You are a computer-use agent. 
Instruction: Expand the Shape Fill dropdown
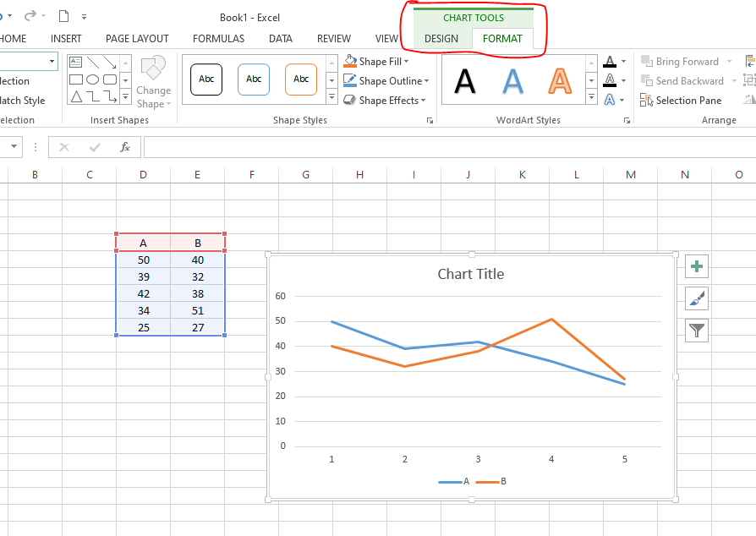tap(407, 62)
